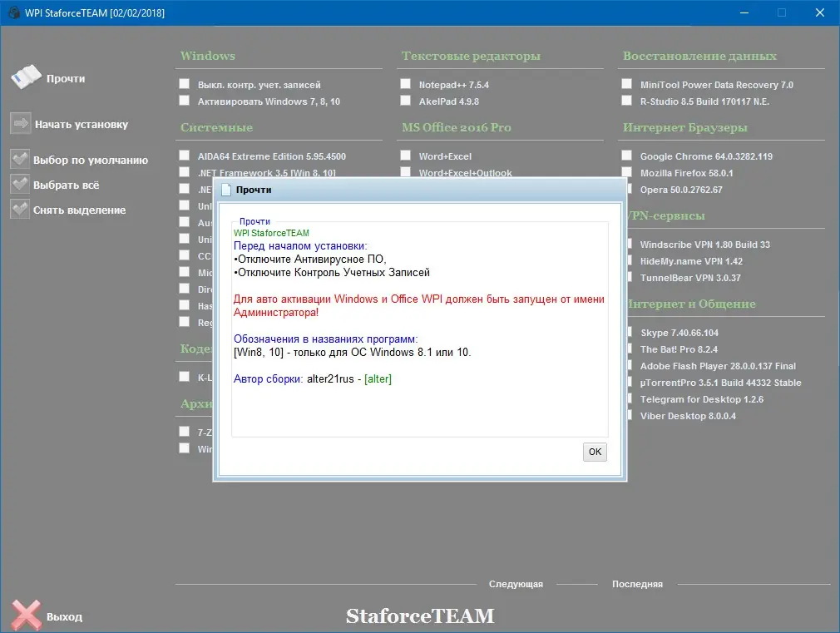This screenshot has width=840, height=633.
Task: Select HideMy.name VPN 1.42
Action: point(691,261)
